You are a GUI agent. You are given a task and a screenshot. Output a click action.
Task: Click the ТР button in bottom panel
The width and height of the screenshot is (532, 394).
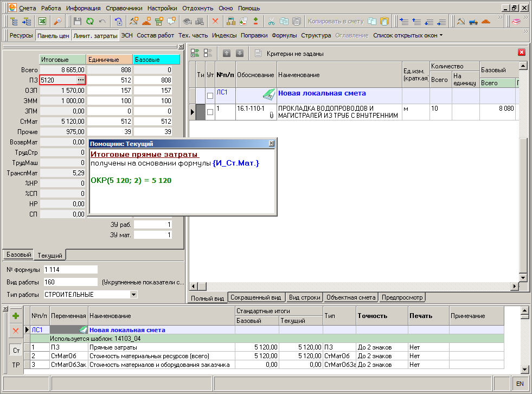coord(16,365)
